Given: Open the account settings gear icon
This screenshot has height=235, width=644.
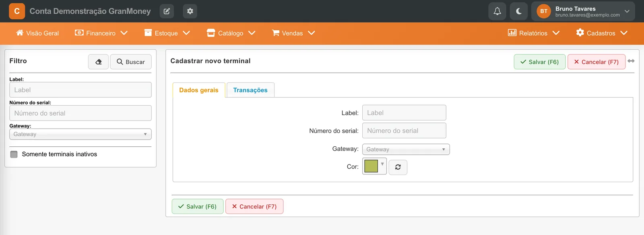Looking at the screenshot, I should [x=190, y=11].
